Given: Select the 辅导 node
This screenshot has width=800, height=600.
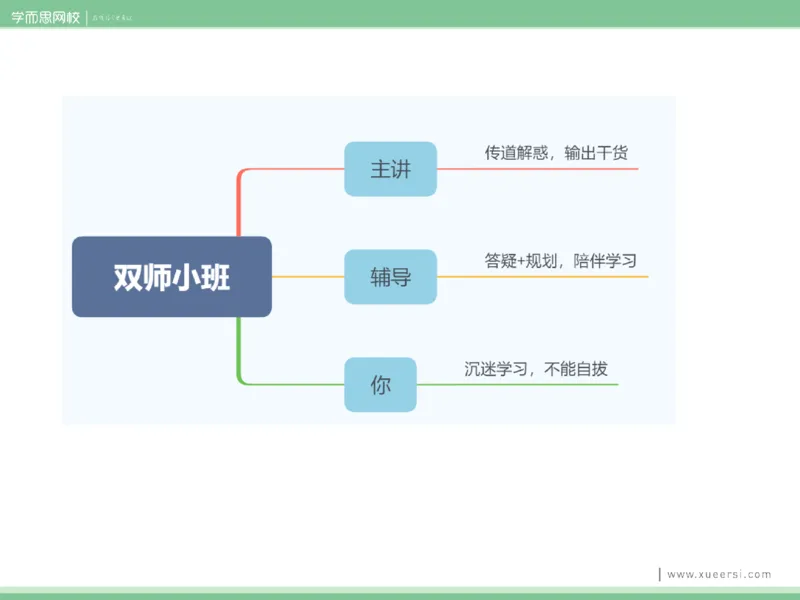Looking at the screenshot, I should [390, 277].
